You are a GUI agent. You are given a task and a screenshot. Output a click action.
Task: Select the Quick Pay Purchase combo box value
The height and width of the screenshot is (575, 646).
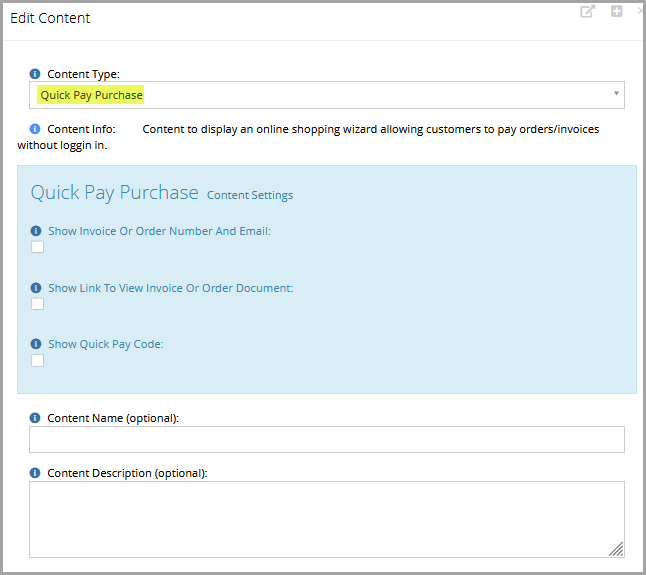pos(327,95)
